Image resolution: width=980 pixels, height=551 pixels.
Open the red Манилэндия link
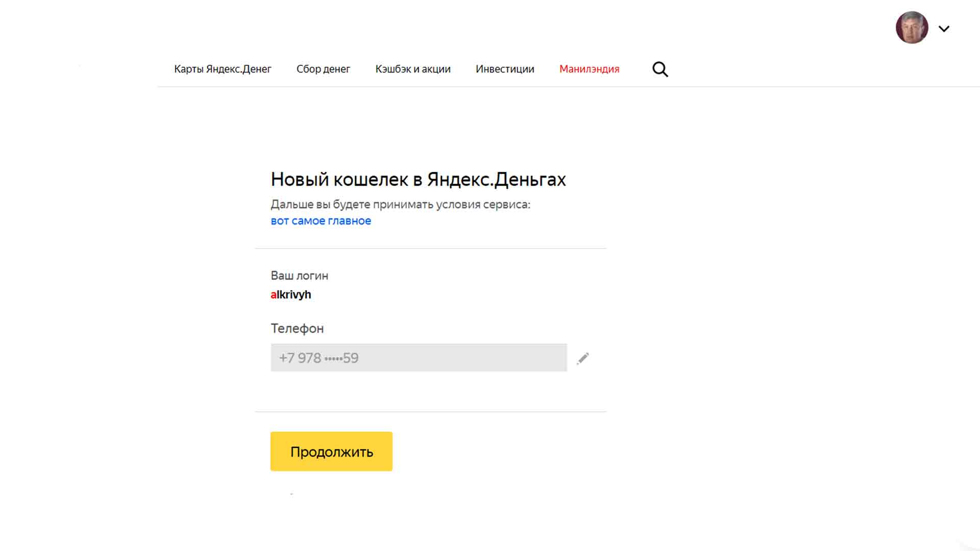click(589, 69)
